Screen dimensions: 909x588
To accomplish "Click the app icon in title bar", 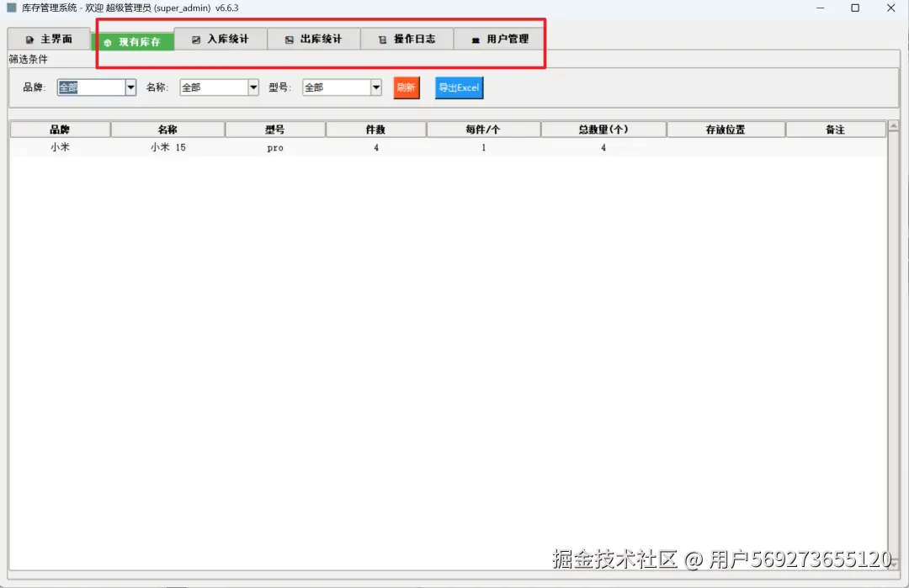I will pyautogui.click(x=12, y=8).
